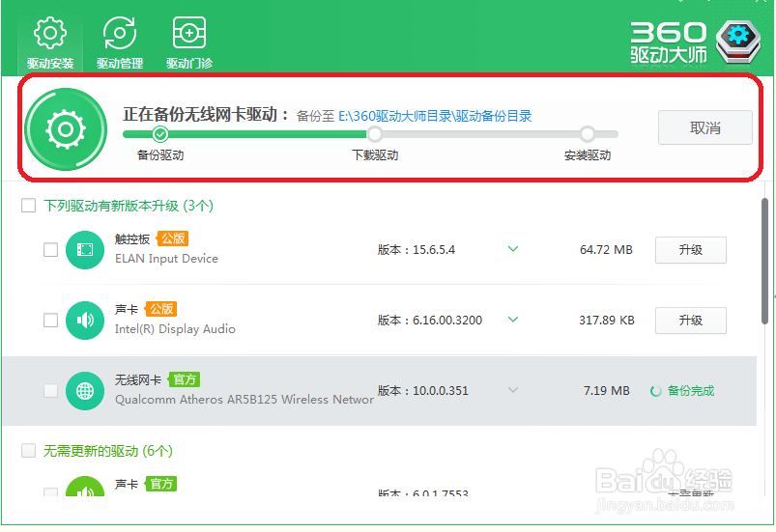
Task: Check the Intel(R) Display Audio checkbox
Action: [50, 320]
